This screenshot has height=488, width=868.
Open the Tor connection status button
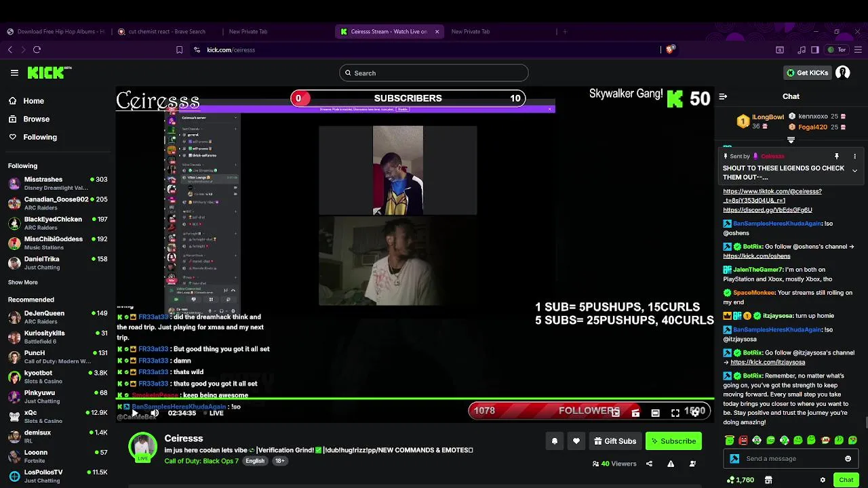tap(837, 49)
